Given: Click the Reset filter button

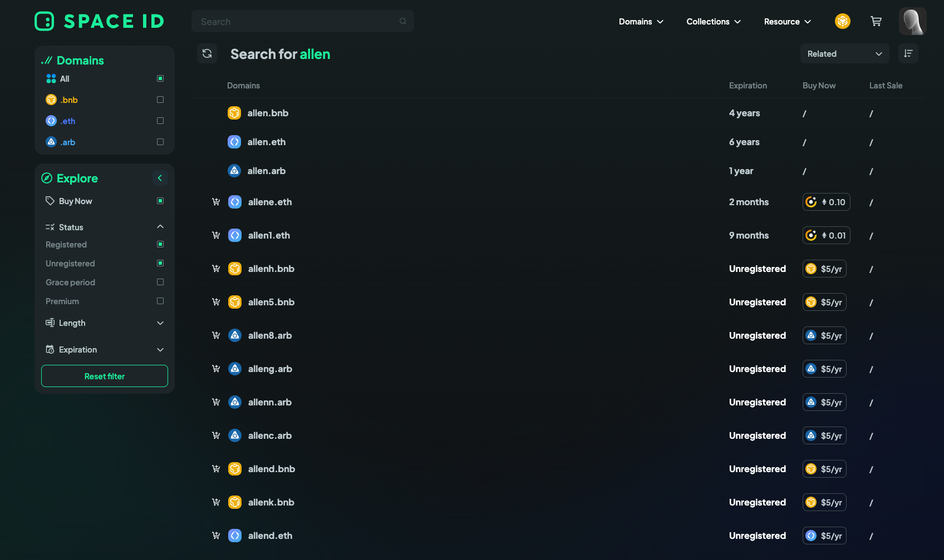Looking at the screenshot, I should (105, 376).
